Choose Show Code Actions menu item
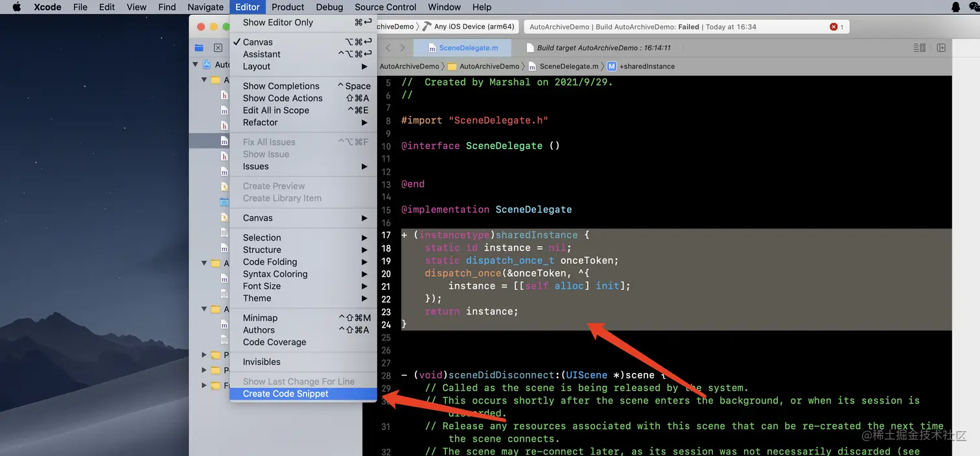 point(303,99)
